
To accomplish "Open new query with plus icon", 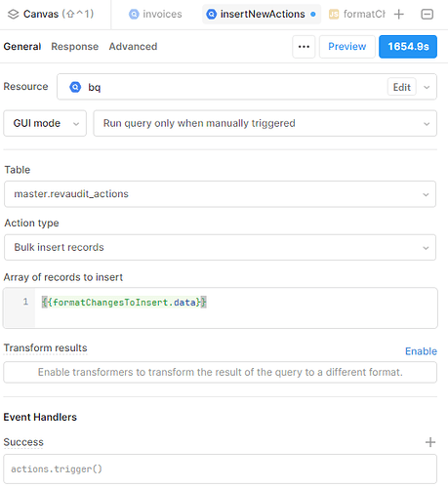I will tap(398, 15).
